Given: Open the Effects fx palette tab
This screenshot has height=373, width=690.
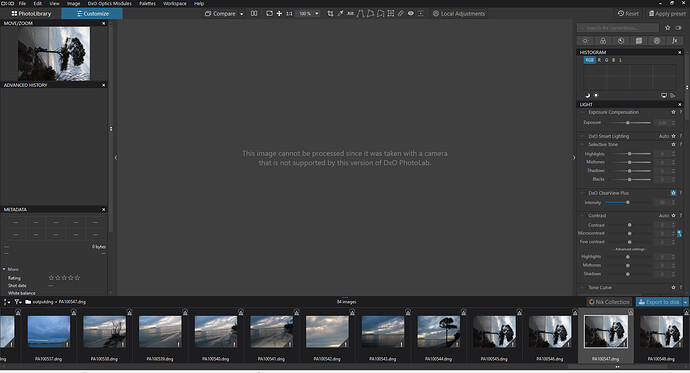Looking at the screenshot, I should 675,41.
